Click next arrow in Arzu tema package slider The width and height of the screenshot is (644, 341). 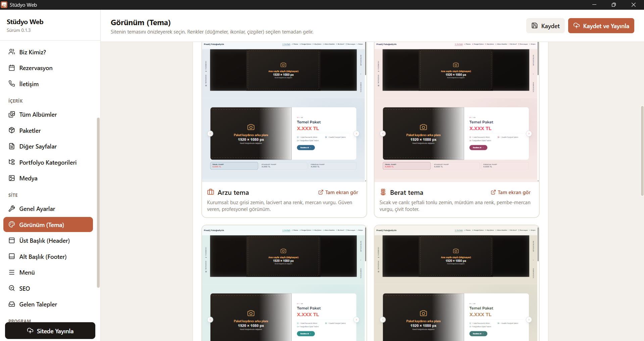[356, 133]
